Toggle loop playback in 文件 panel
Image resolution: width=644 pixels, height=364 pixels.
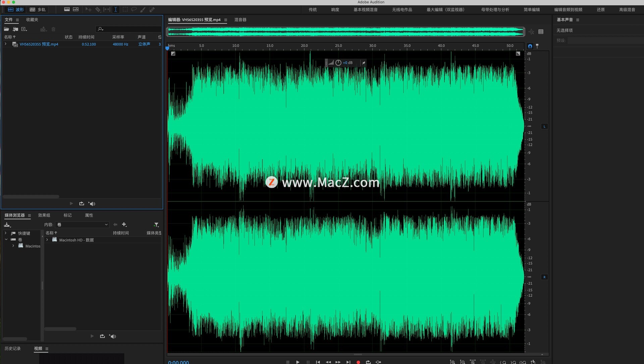point(82,203)
